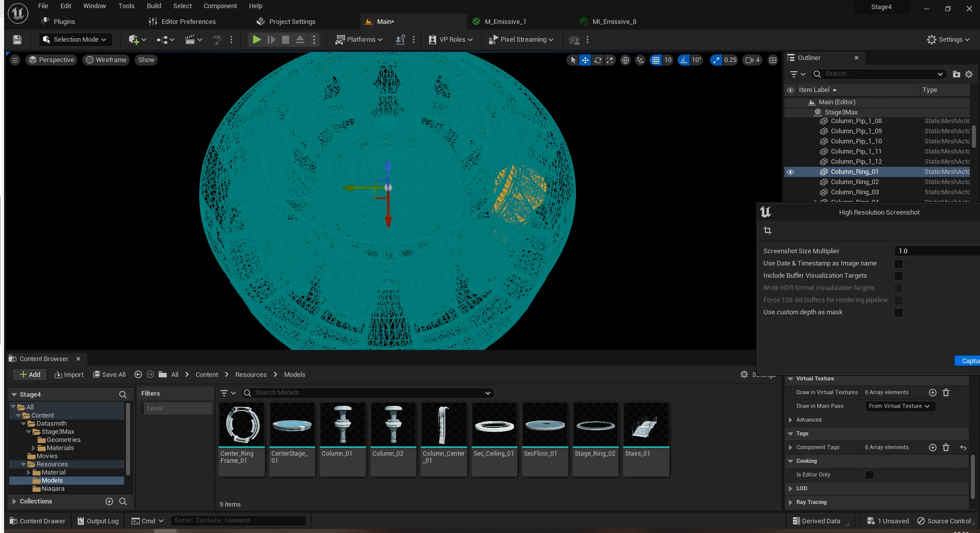The width and height of the screenshot is (980, 533).
Task: Enable Use Date & Timestamp as Image name
Action: [x=898, y=263]
